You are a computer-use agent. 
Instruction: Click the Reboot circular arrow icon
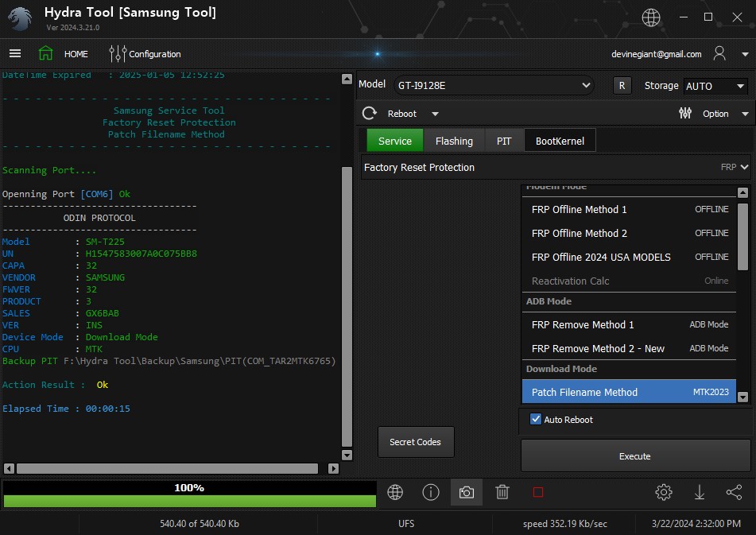370,113
